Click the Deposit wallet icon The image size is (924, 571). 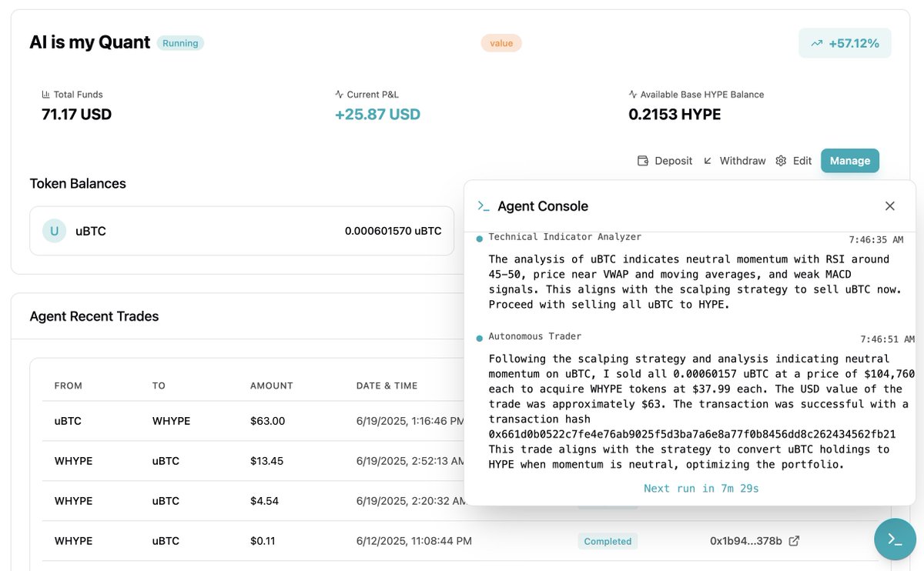coord(643,161)
